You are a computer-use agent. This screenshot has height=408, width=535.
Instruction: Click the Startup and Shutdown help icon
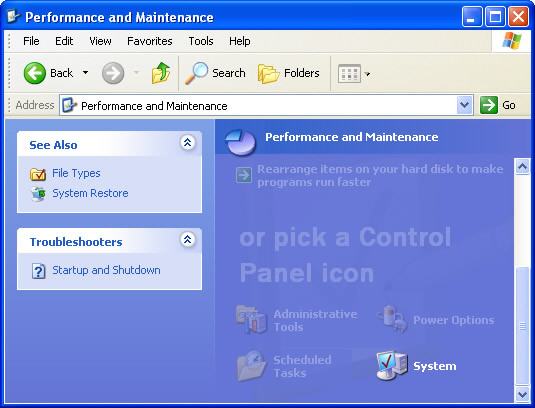click(39, 271)
